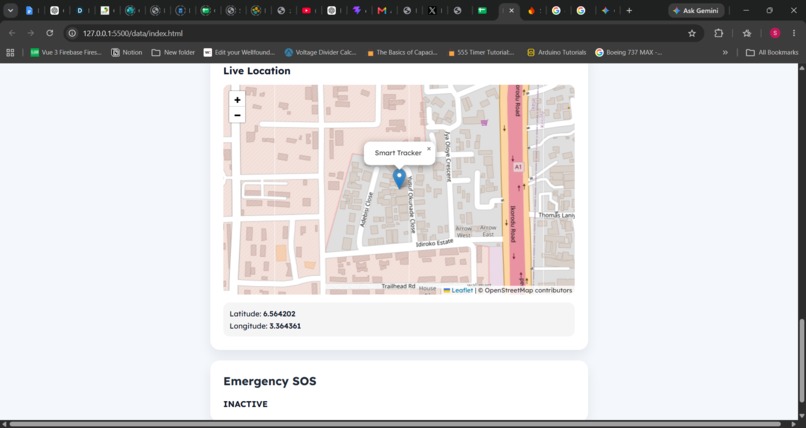The image size is (806, 428).
Task: Zoom out on the Leaflet map
Action: (237, 115)
